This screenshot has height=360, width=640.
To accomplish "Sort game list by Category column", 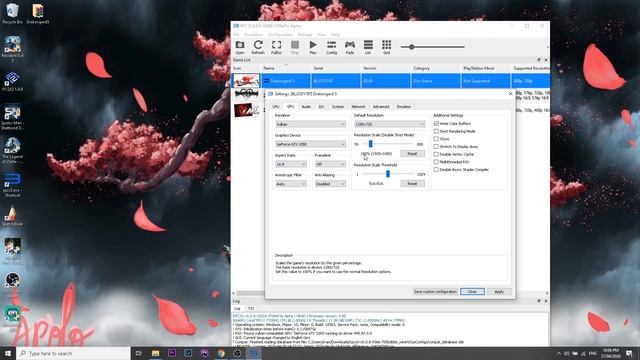I will click(435, 68).
